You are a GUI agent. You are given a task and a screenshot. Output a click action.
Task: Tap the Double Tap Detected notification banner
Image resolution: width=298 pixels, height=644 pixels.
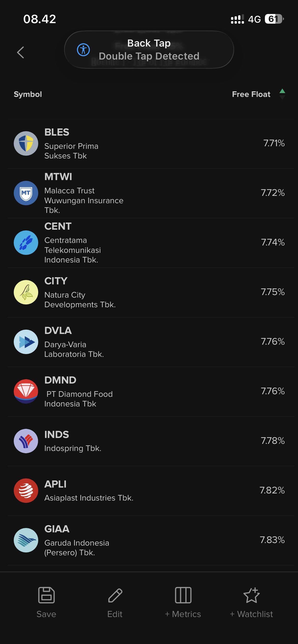coord(149,50)
